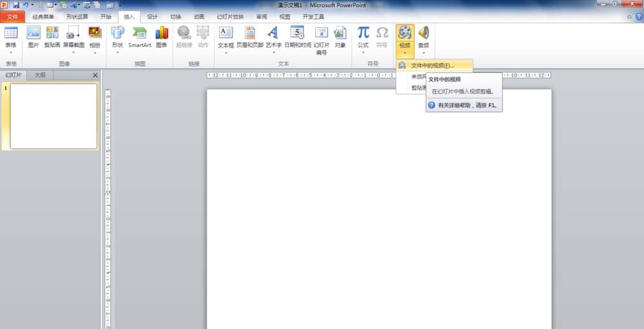Expand the dropdown arrow under 形状
The height and width of the screenshot is (329, 644).
pos(117,53)
